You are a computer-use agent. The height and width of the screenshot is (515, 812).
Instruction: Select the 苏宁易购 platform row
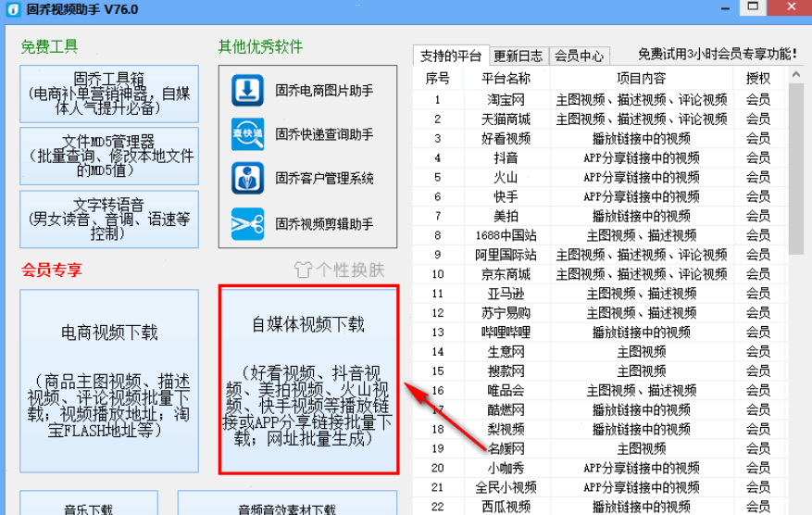[600, 313]
